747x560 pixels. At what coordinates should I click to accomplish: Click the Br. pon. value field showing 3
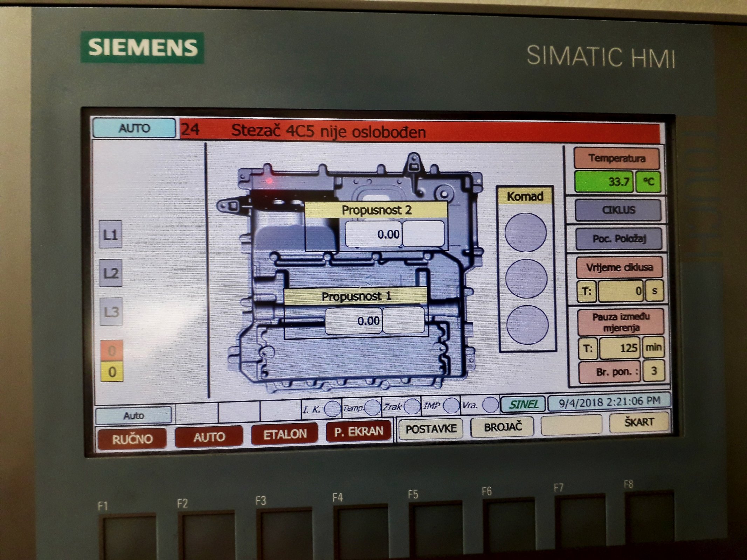[653, 371]
